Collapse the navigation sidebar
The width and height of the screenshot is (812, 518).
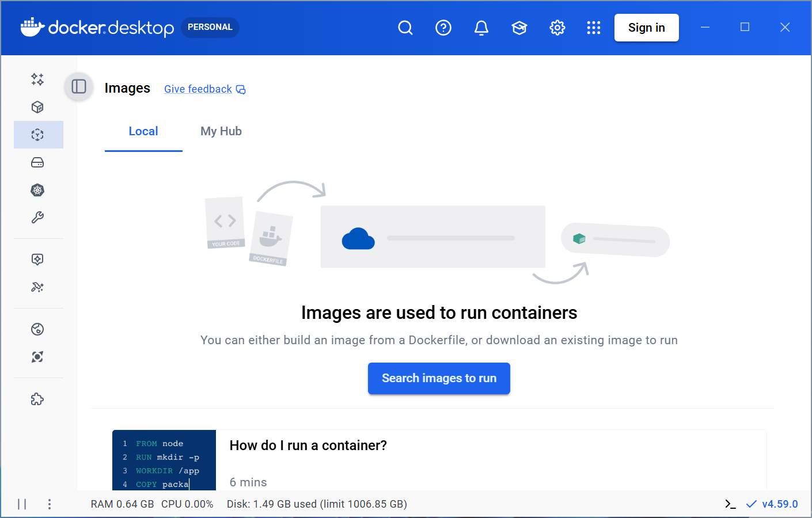tap(78, 87)
